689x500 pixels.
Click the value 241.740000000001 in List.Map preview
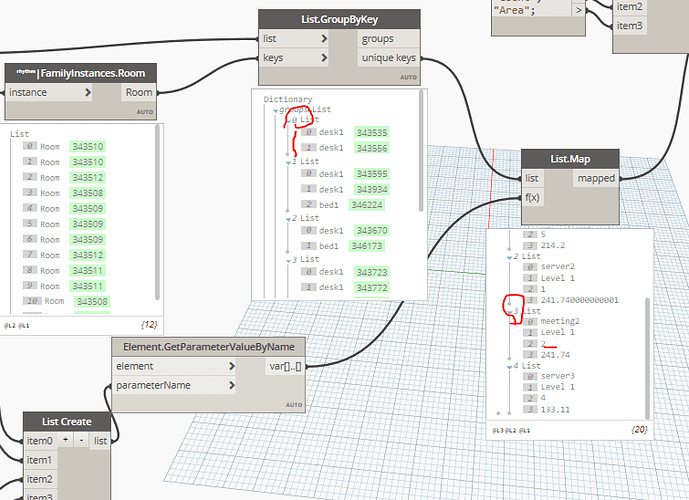coord(579,300)
